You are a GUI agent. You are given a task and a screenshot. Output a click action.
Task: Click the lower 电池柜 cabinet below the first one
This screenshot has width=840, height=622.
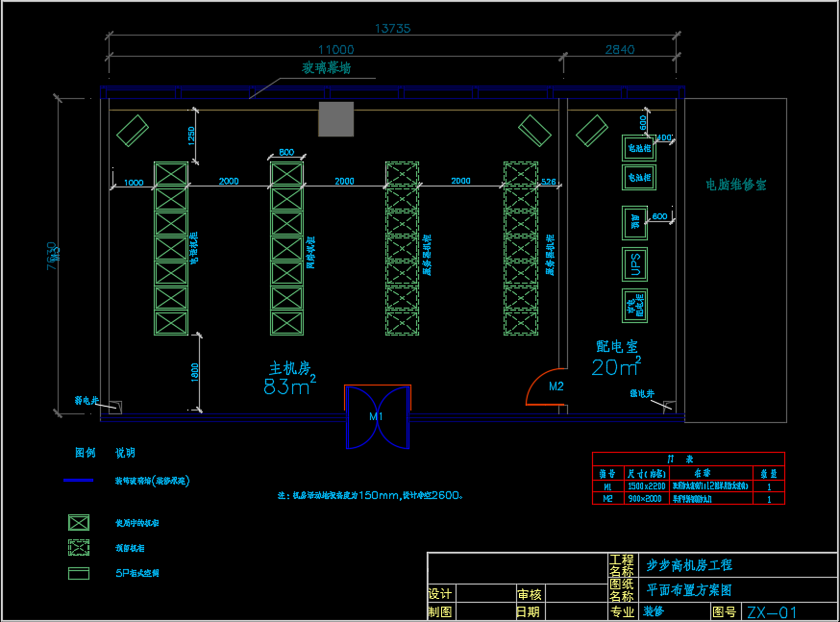point(639,177)
